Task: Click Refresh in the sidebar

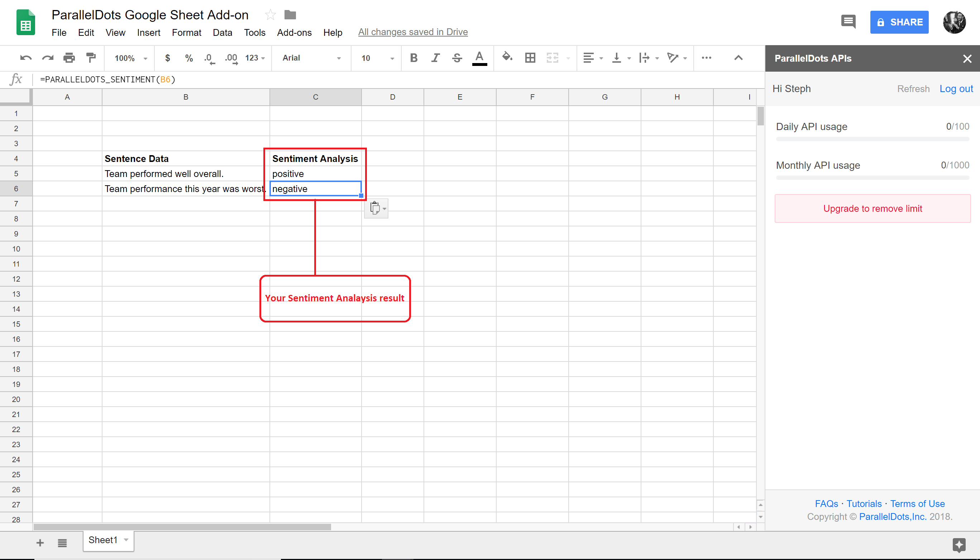Action: pyautogui.click(x=913, y=89)
